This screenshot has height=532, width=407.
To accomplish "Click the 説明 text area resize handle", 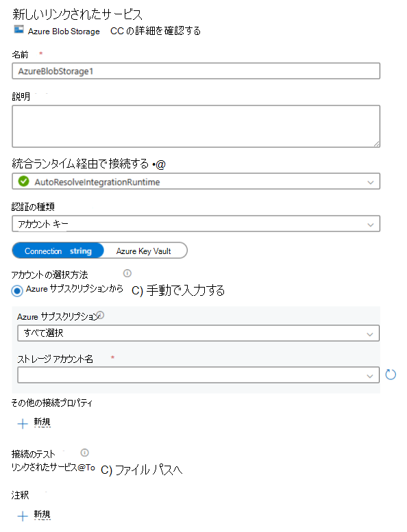I will (x=376, y=144).
